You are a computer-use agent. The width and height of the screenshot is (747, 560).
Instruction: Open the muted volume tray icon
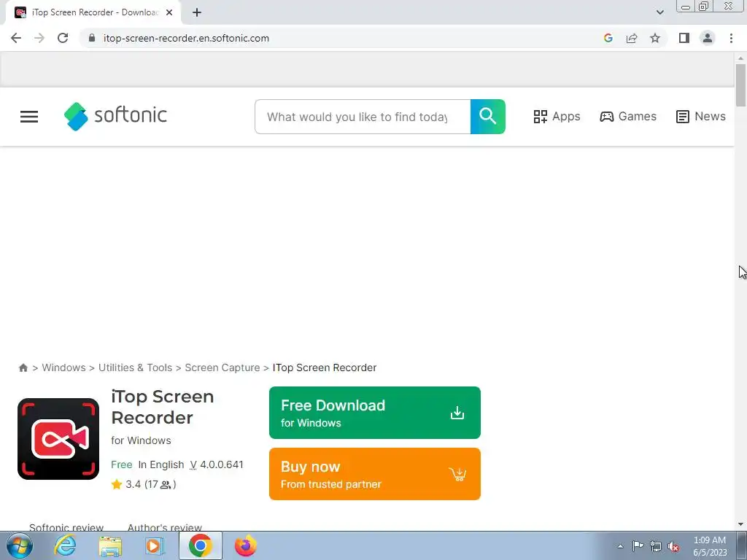[673, 546]
